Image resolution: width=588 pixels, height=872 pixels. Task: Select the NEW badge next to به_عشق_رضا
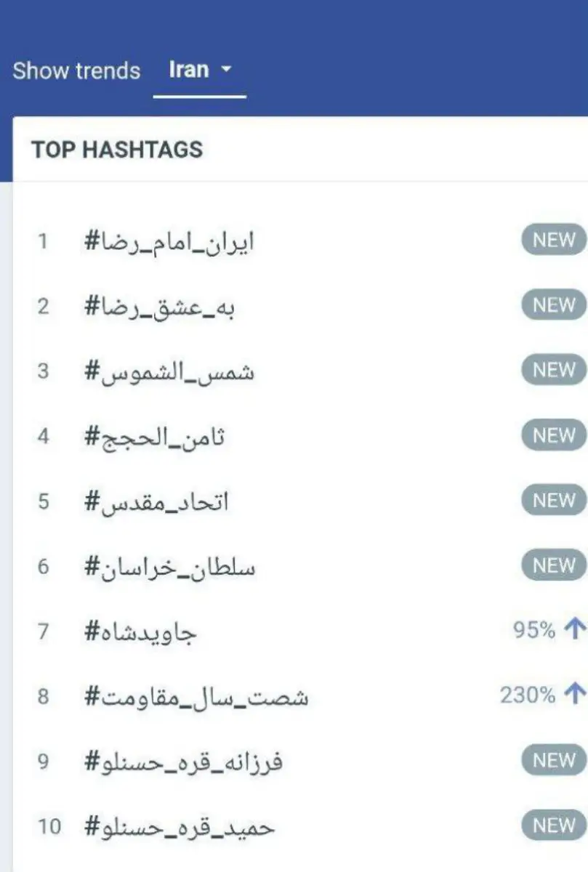coord(552,305)
